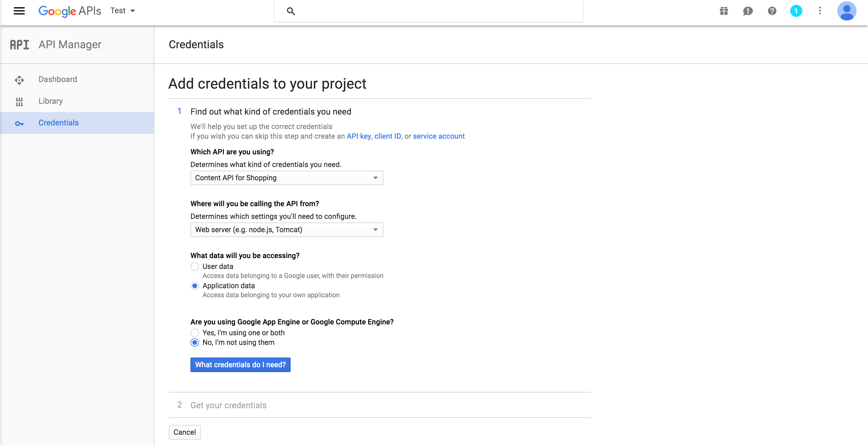This screenshot has height=445, width=868.
Task: Click the Add credentials to your project heading
Action: [267, 84]
